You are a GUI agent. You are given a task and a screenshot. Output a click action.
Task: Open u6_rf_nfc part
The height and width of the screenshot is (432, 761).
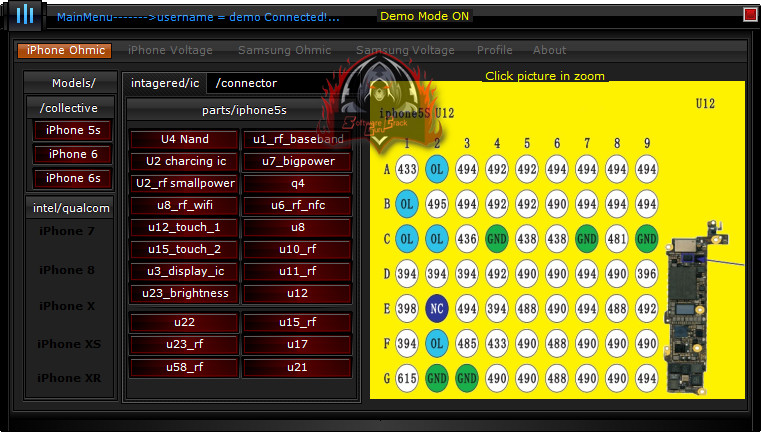pyautogui.click(x=298, y=205)
